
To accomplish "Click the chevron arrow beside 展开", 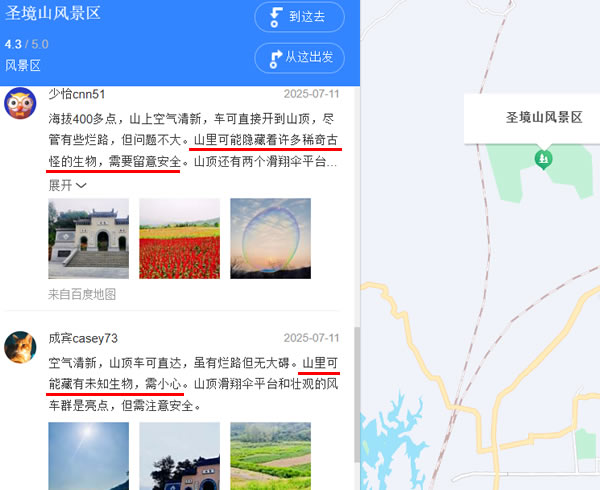I will click(81, 186).
